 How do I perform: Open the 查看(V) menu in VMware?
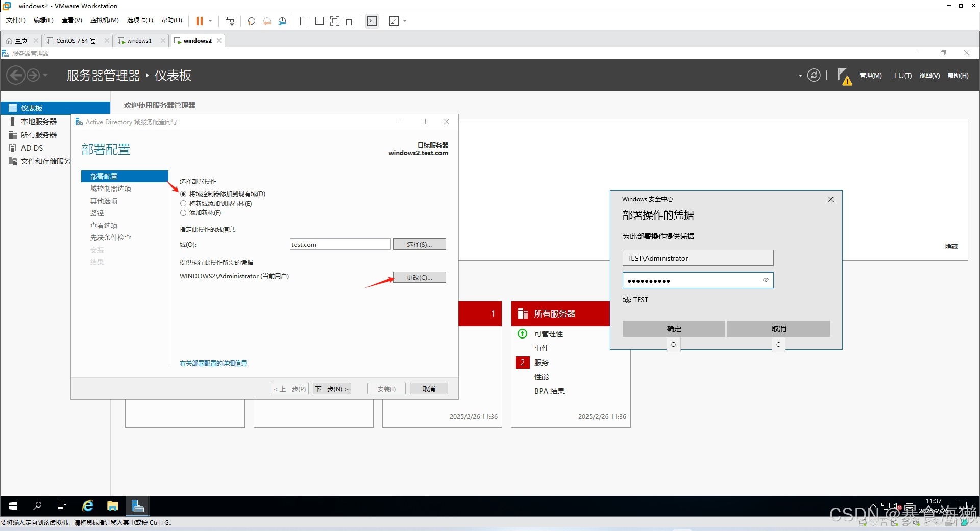point(71,20)
